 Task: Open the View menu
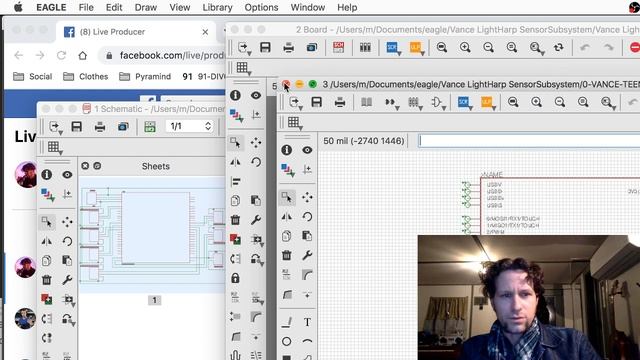(x=180, y=7)
